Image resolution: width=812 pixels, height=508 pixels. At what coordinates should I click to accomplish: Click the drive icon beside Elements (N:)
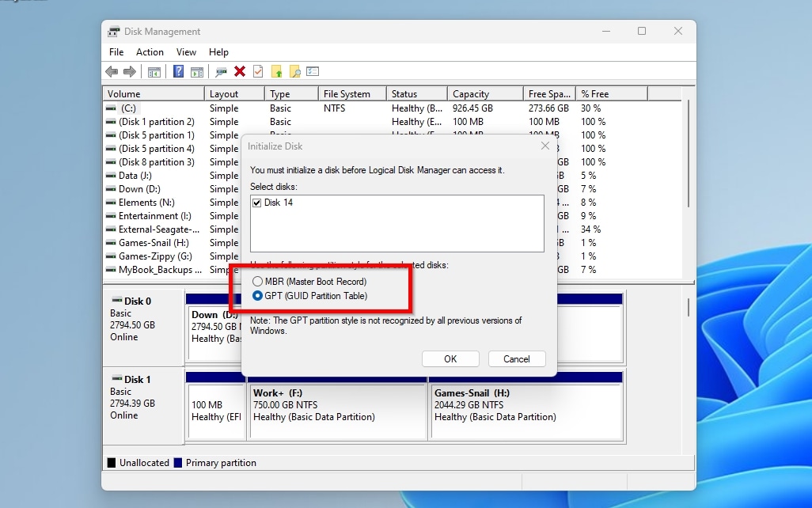point(111,203)
